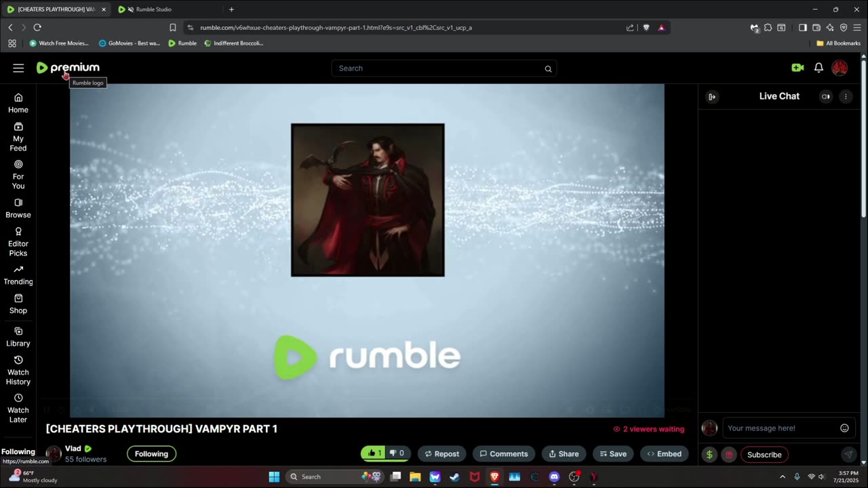The image size is (868, 488).
Task: Go back in browser history
Action: [x=10, y=27]
